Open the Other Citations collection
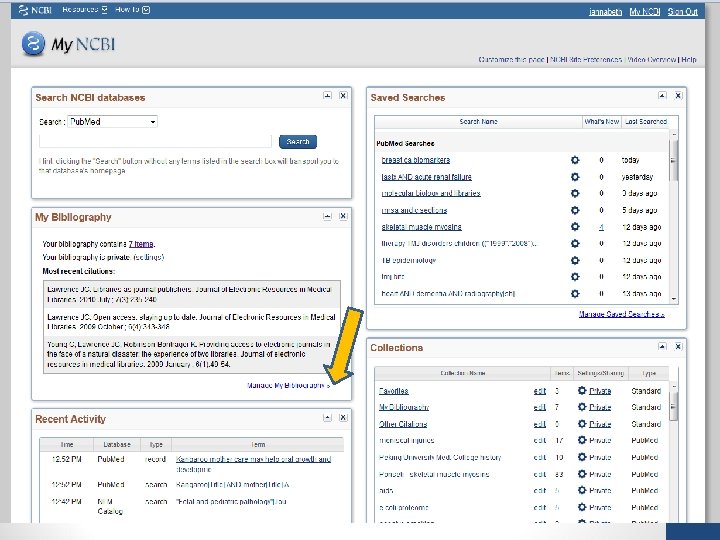The image size is (720, 540). [403, 424]
